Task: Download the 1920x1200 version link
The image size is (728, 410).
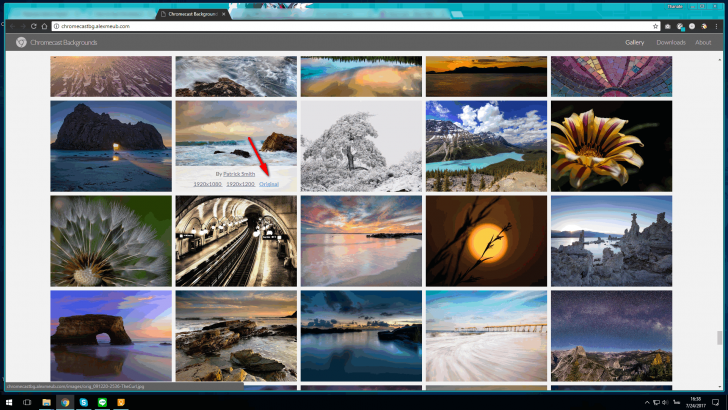Action: click(240, 184)
